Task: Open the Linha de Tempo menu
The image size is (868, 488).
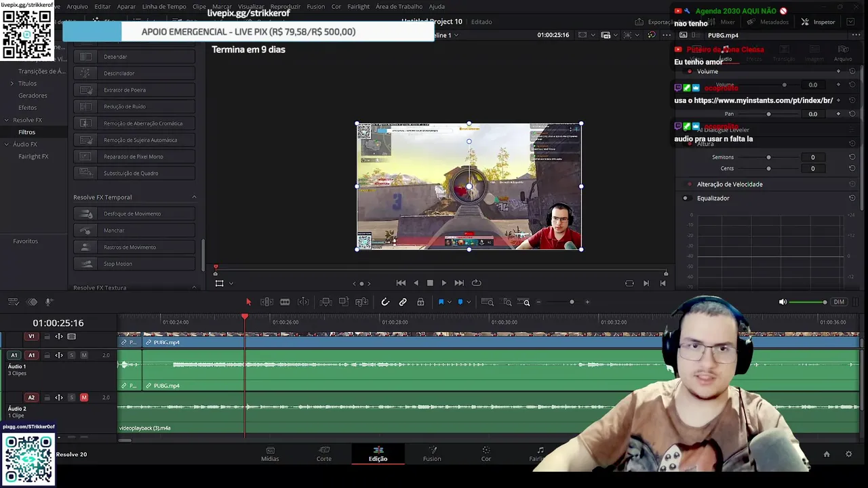Action: tap(164, 7)
